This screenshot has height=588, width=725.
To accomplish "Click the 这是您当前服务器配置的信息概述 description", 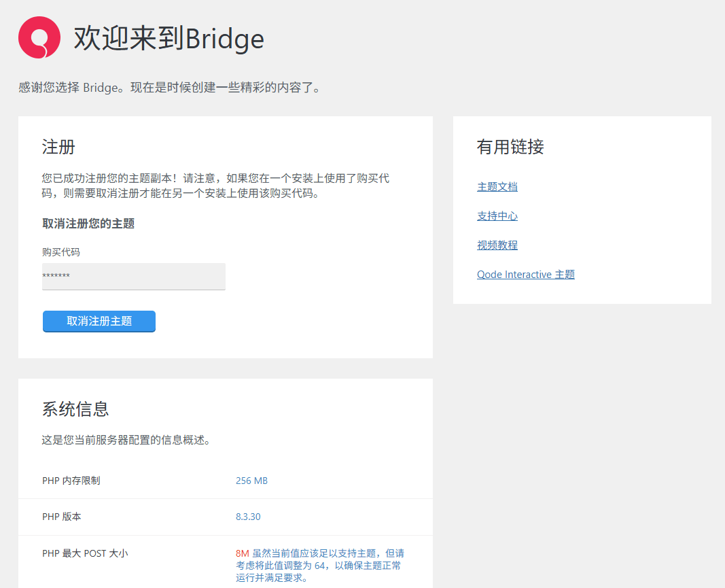I will pyautogui.click(x=126, y=440).
